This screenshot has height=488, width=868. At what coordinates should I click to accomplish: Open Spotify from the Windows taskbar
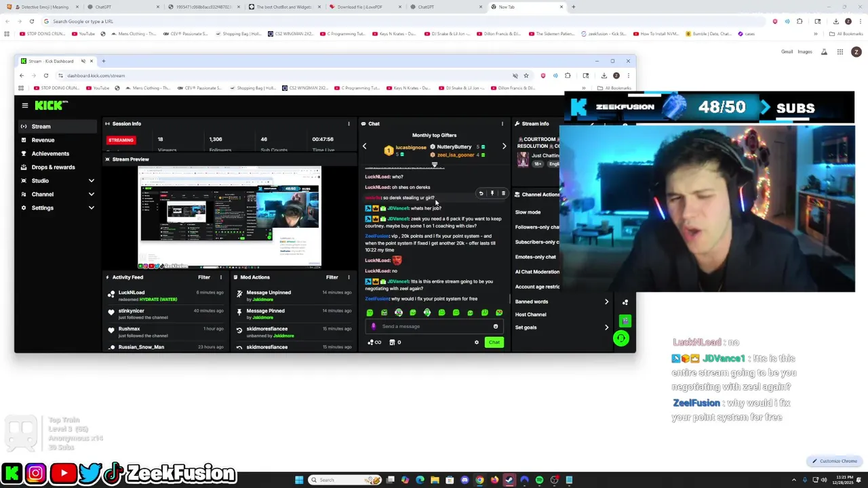tap(539, 480)
